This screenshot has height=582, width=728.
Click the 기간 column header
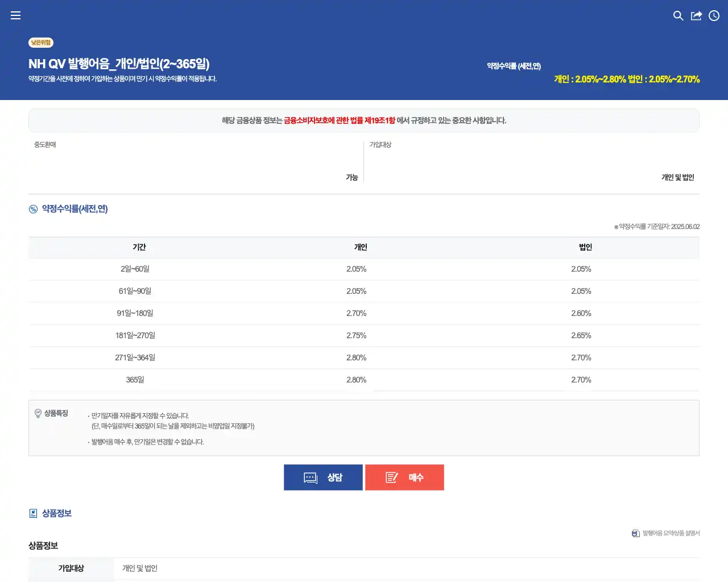tap(139, 247)
